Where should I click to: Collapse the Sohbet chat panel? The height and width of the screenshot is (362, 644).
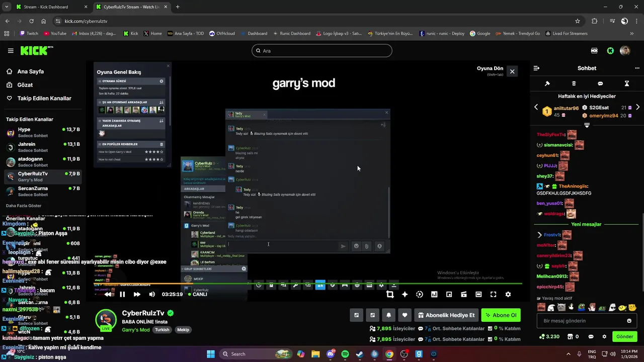(536, 68)
